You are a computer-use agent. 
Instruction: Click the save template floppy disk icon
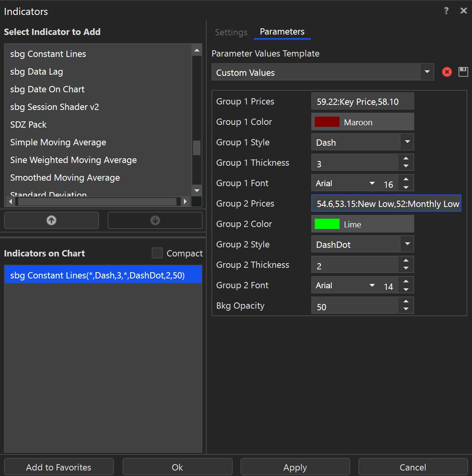coord(463,72)
